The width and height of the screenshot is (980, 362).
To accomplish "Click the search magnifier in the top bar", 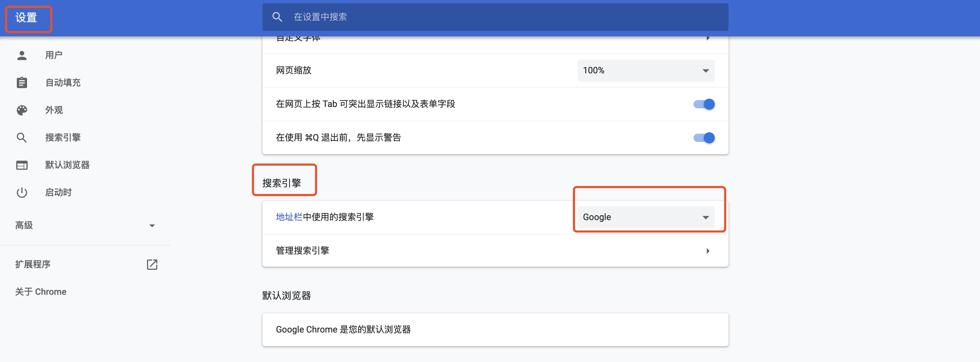I will pos(277,17).
